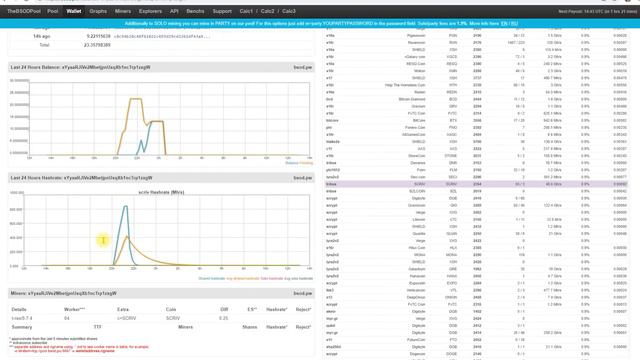Click the c=SCRIV extra value in the miner row
640x360 pixels.
[x=127, y=318]
